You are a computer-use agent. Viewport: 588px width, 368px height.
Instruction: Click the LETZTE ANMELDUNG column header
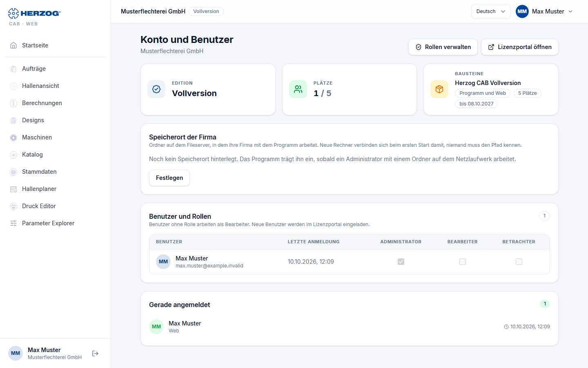pos(314,242)
